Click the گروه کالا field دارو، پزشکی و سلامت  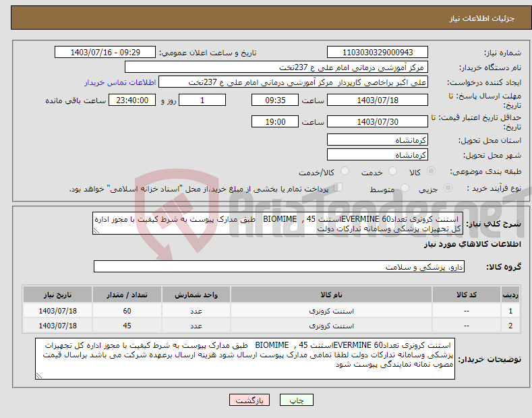[279, 267]
